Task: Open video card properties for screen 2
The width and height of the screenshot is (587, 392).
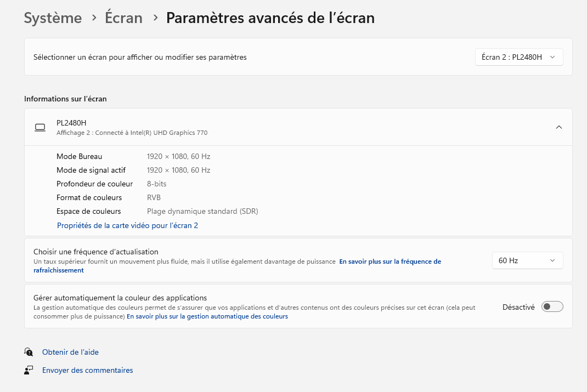Action: click(x=127, y=225)
